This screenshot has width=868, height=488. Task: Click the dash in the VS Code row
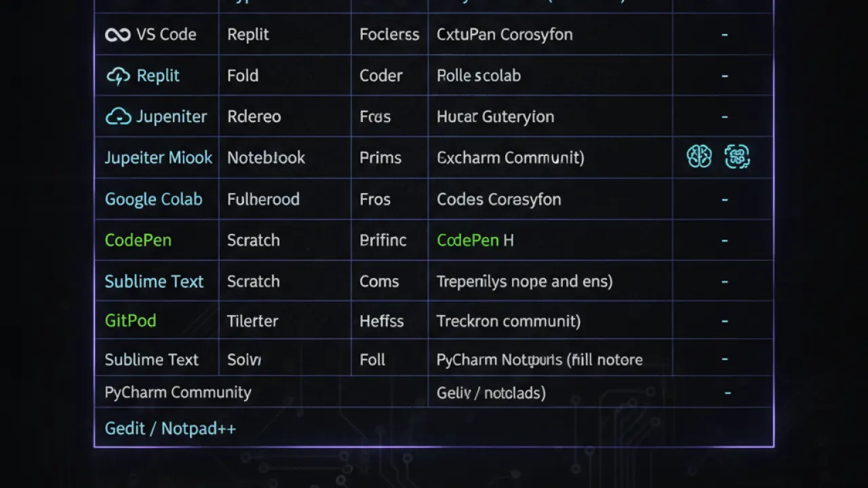point(724,35)
